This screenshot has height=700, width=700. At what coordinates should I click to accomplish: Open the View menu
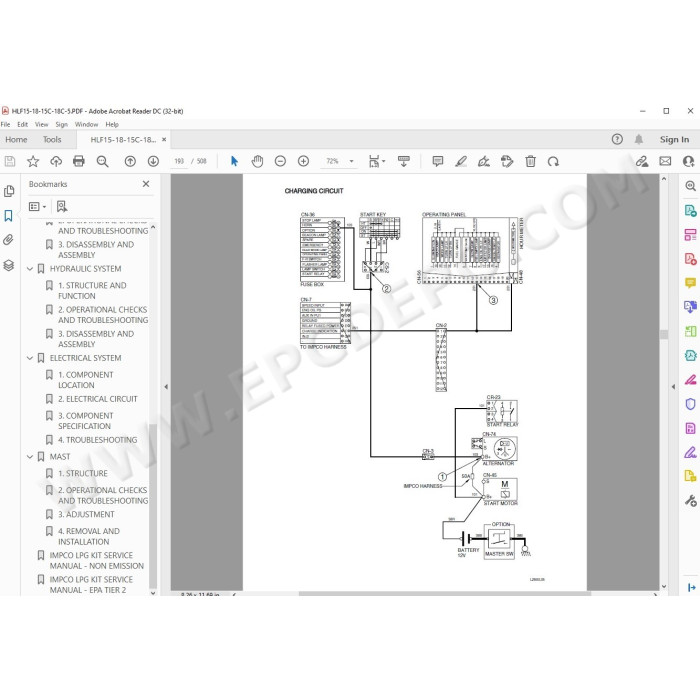[42, 125]
